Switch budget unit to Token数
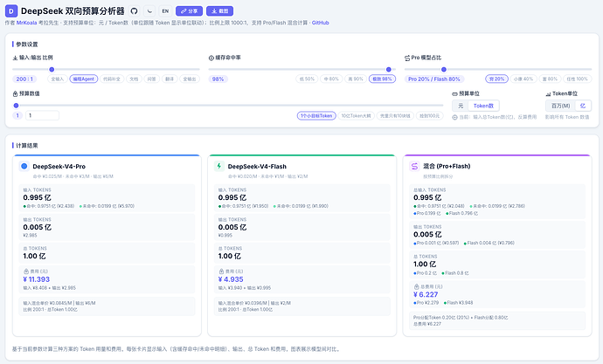 coord(483,106)
